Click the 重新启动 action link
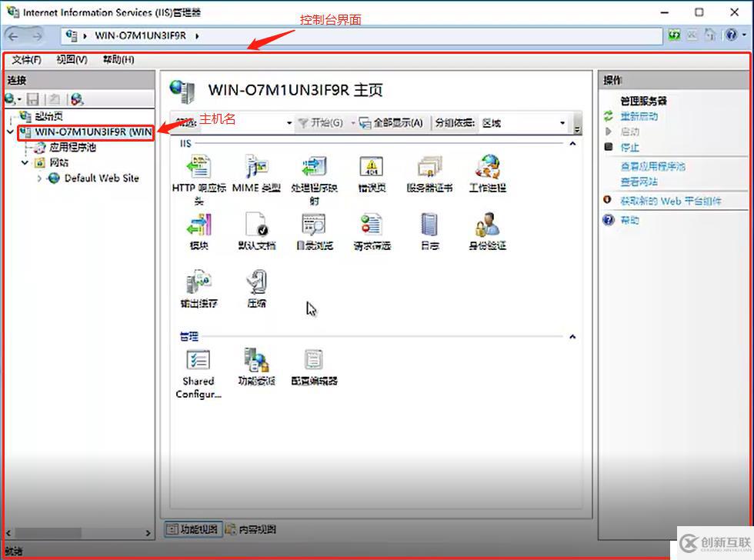 pyautogui.click(x=639, y=116)
